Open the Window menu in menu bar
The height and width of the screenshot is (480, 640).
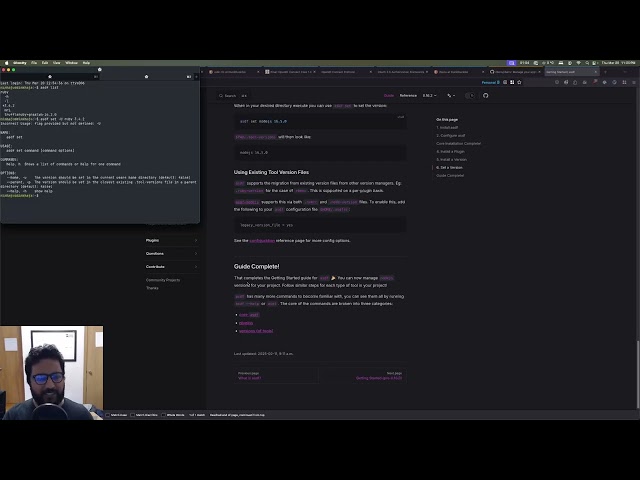click(x=71, y=63)
